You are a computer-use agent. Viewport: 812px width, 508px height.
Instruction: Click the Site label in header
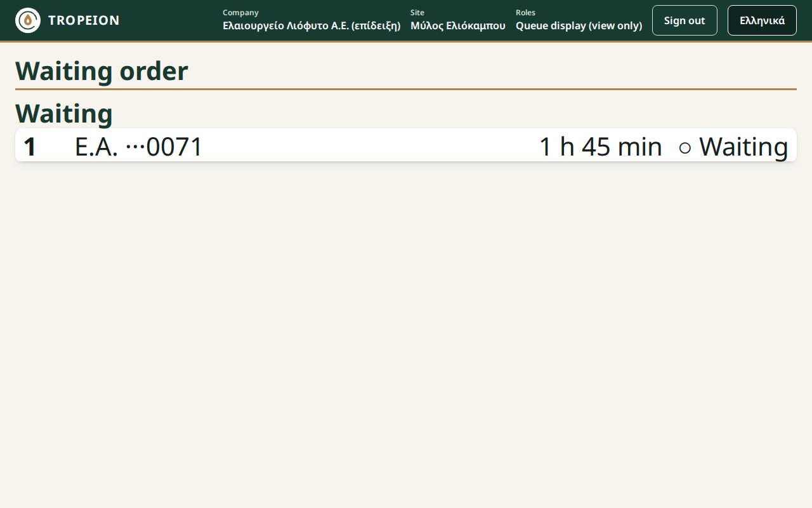pyautogui.click(x=417, y=12)
